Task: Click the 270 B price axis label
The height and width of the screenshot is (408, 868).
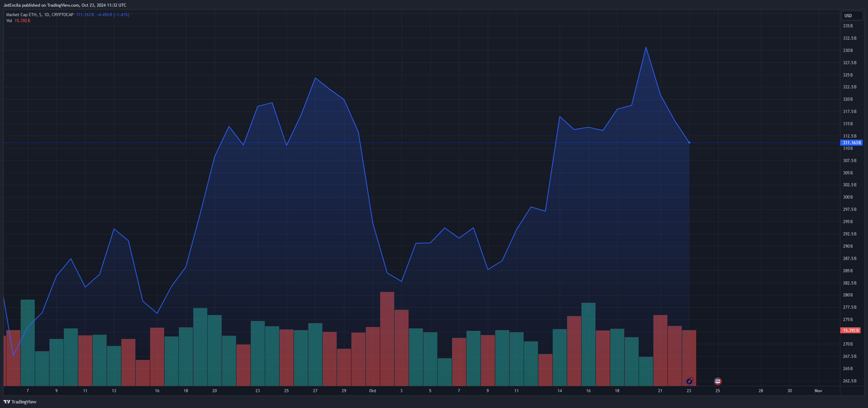Action: pyautogui.click(x=848, y=344)
